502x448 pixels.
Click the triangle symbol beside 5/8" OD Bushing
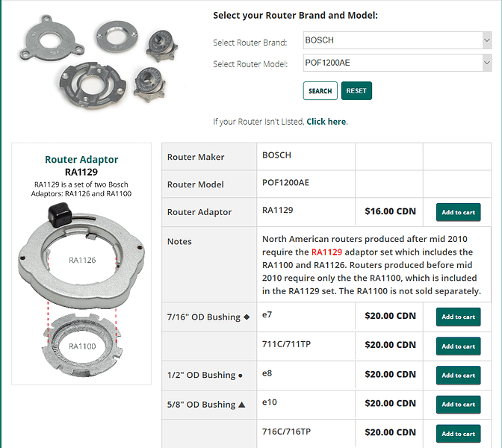tap(242, 405)
